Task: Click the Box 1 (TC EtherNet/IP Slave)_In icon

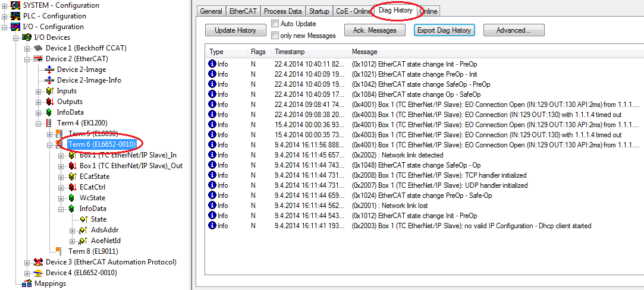Action: tap(73, 156)
